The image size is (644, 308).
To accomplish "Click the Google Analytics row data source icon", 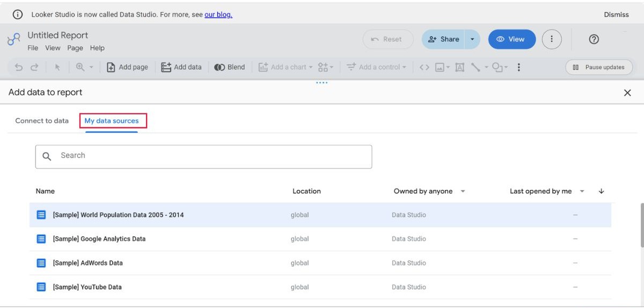I will [x=41, y=239].
